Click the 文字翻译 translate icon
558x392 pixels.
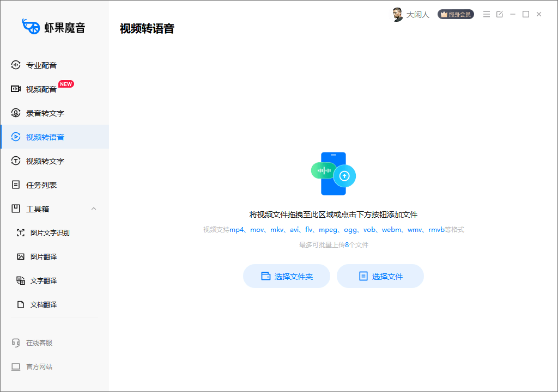click(21, 280)
